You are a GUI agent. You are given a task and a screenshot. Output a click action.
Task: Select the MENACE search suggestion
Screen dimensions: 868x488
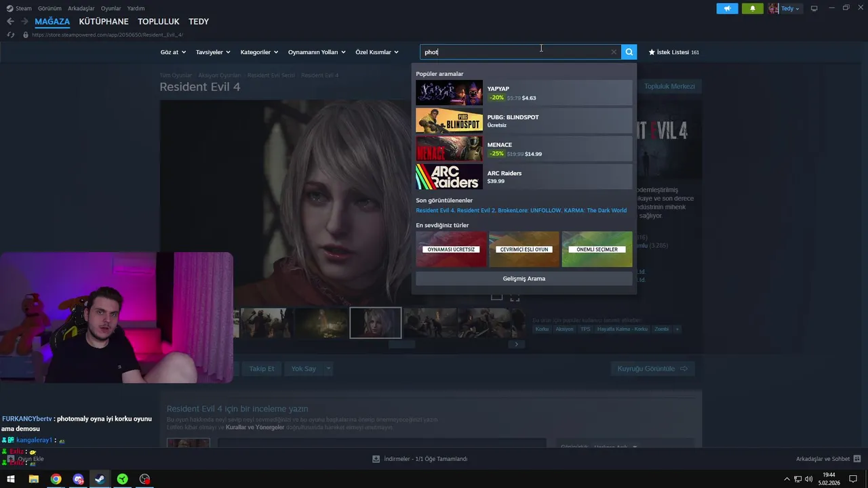524,149
